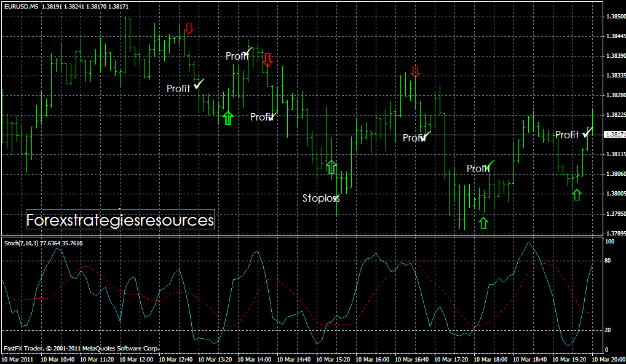This screenshot has width=626, height=364.
Task: Select the green buy arrow above Stoploss label
Action: click(331, 167)
